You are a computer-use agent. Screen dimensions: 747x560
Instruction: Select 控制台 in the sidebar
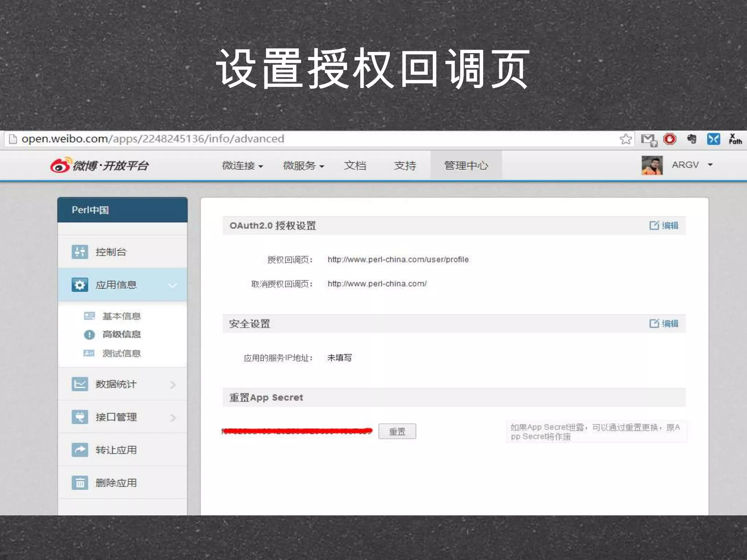click(123, 252)
